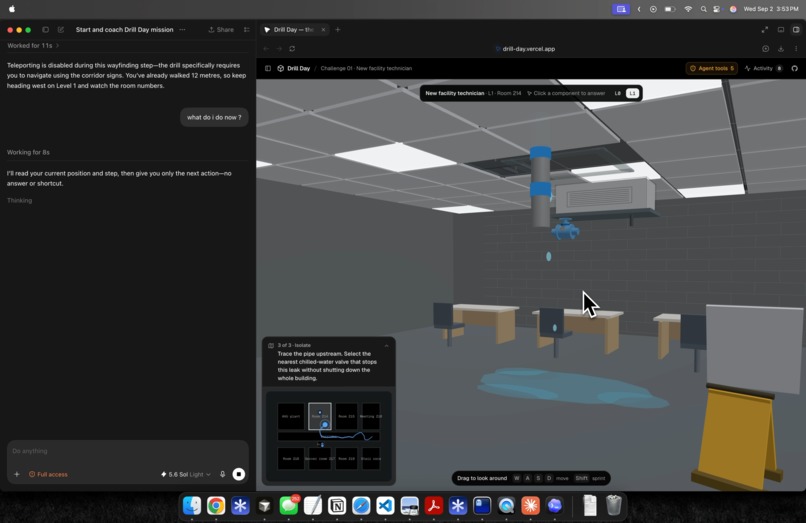Stop the agent response with the stop button
The width and height of the screenshot is (806, 523).
click(239, 474)
